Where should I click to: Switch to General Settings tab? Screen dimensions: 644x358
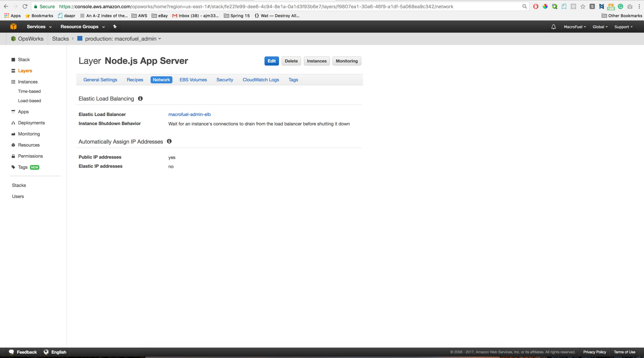point(100,80)
